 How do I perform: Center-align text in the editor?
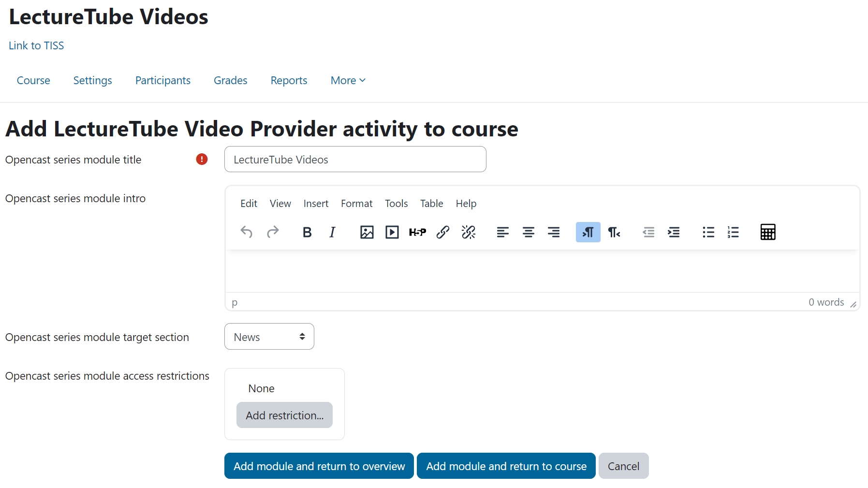click(x=529, y=232)
